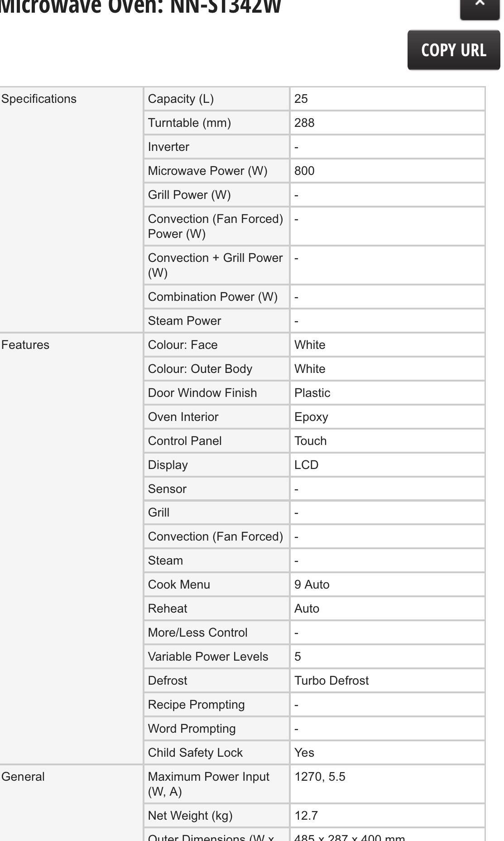Click the Inverter row label
Screen dimensions: 504x841
click(168, 147)
